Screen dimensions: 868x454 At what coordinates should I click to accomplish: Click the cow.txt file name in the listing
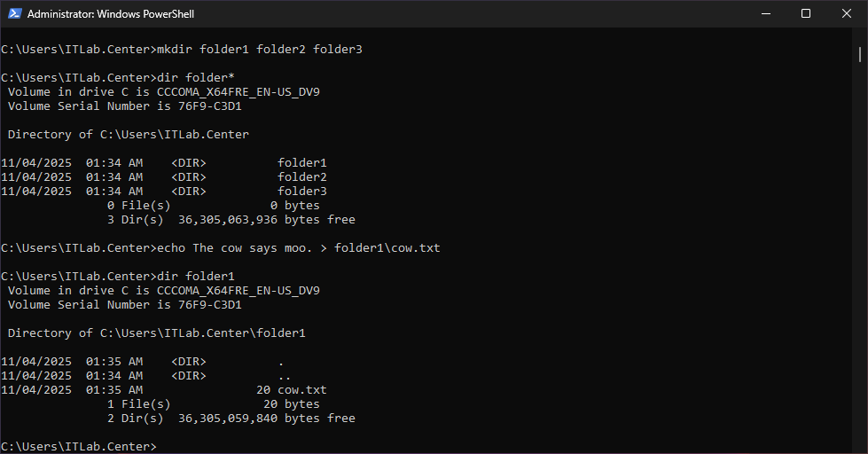click(x=301, y=390)
